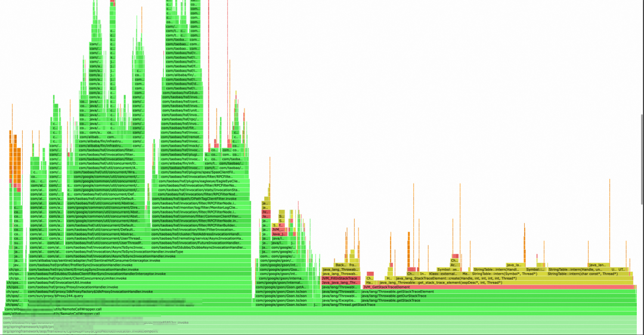The height and width of the screenshot is (335, 644).
Task: Click java/lang/Thread.getStackTrace frame
Action: (479, 305)
